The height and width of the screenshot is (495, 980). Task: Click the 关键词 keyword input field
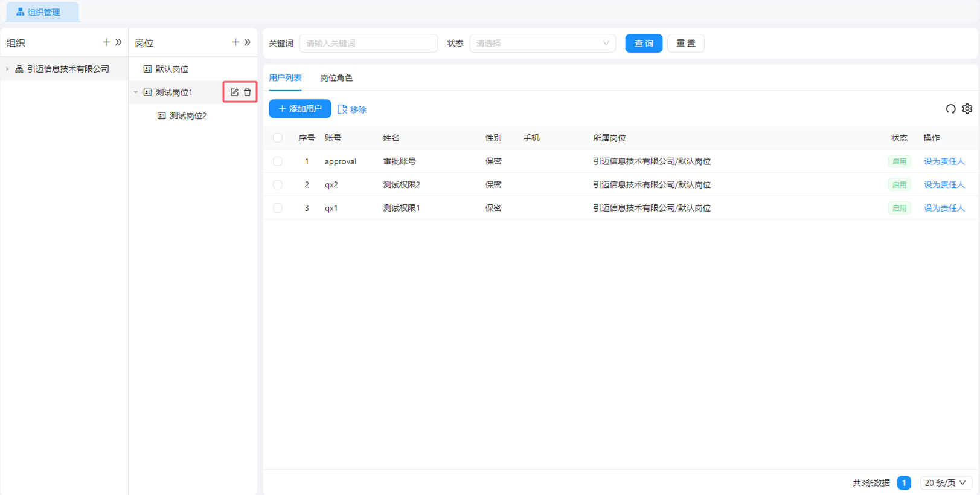pos(368,44)
